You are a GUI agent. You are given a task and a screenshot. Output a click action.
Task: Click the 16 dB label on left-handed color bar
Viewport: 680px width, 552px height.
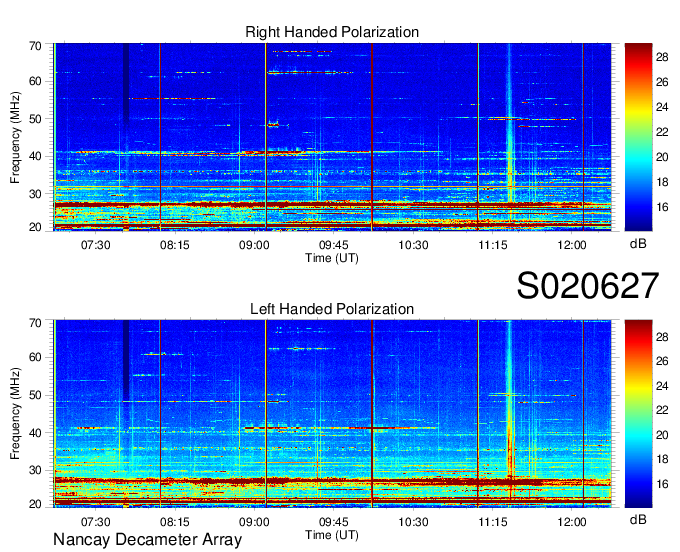tap(662, 483)
